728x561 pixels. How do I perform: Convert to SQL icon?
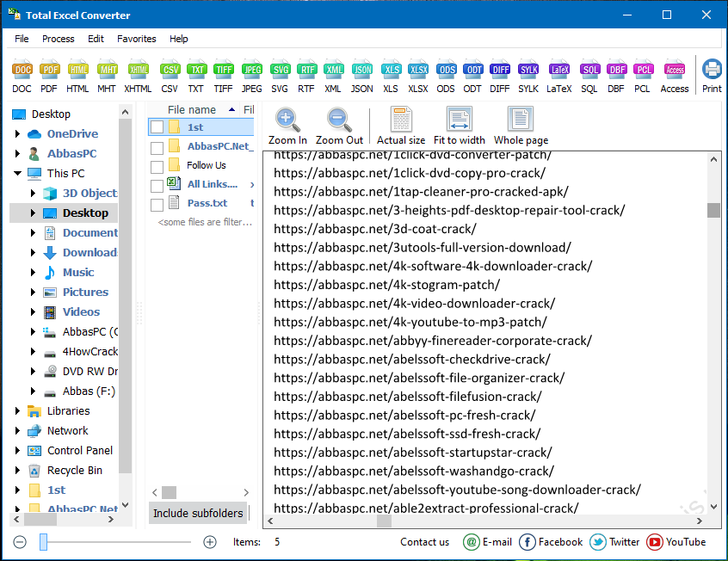[589, 77]
